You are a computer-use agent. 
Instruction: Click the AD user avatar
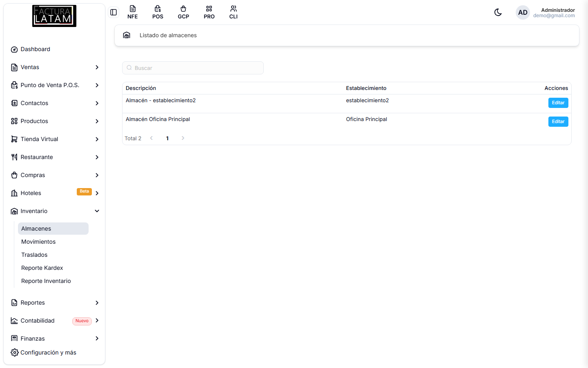(523, 12)
